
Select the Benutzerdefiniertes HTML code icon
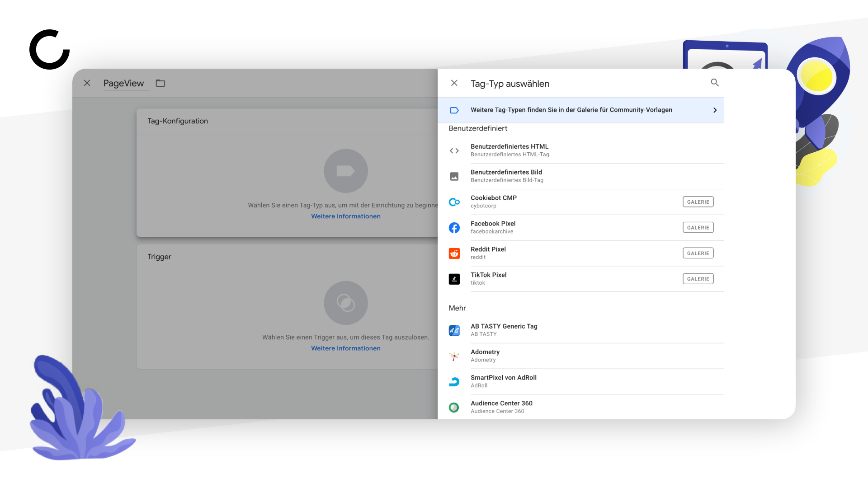point(454,151)
